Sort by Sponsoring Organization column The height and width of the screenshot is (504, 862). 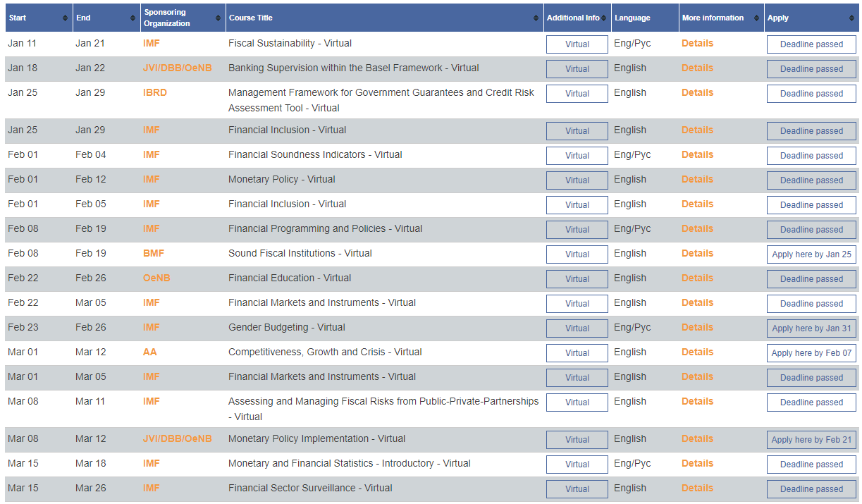point(218,18)
